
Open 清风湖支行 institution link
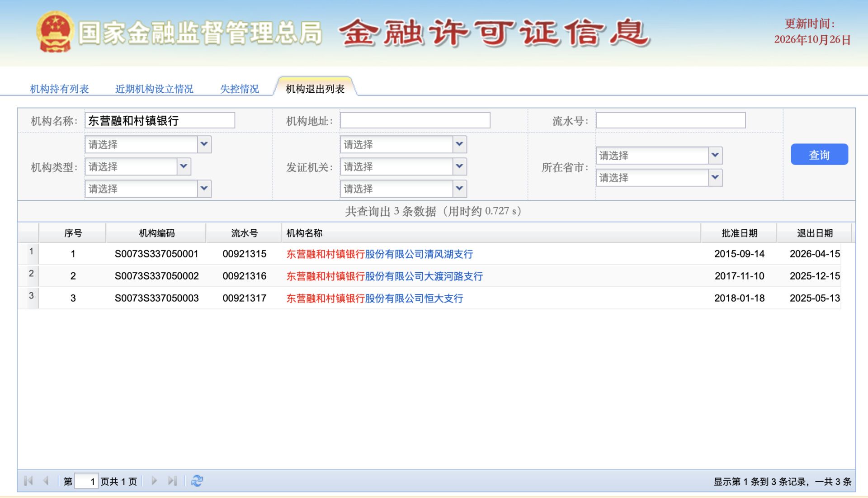coord(379,254)
